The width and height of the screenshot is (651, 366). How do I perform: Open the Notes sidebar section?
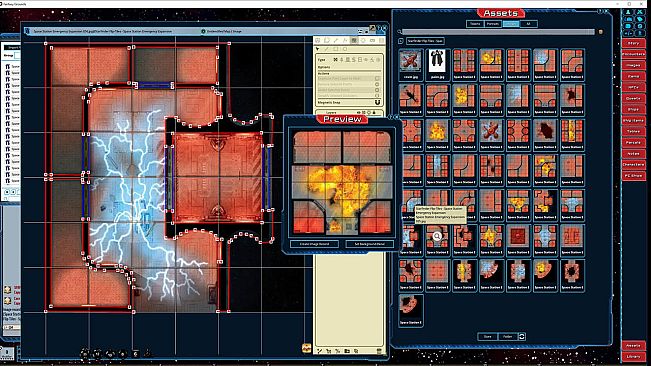633,153
